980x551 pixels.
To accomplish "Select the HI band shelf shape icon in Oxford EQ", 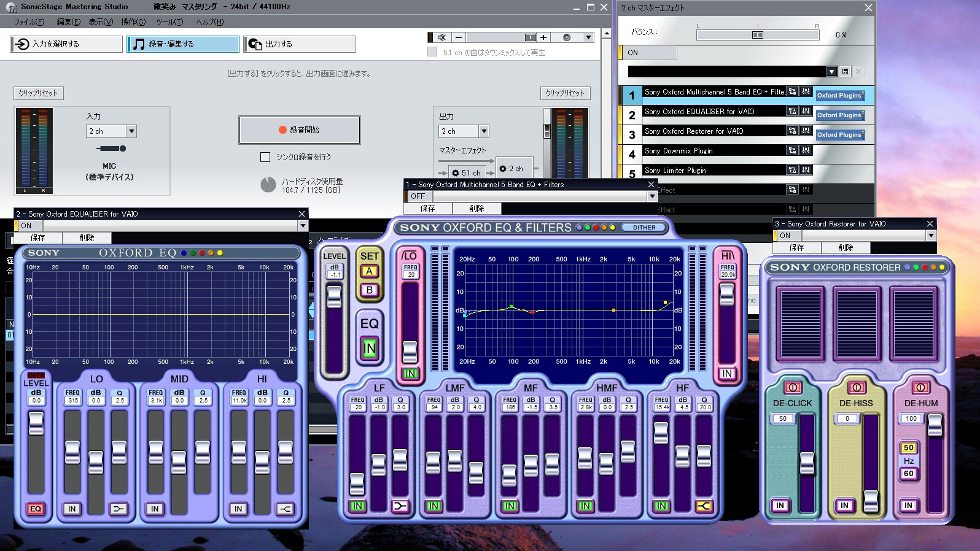I will point(285,509).
